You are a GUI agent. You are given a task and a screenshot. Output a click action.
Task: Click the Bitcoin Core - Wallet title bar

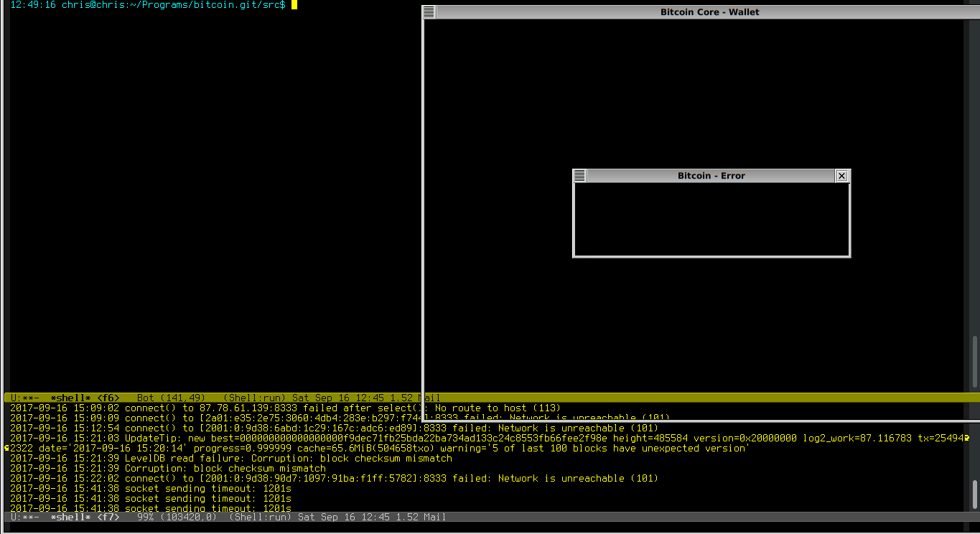coord(709,11)
